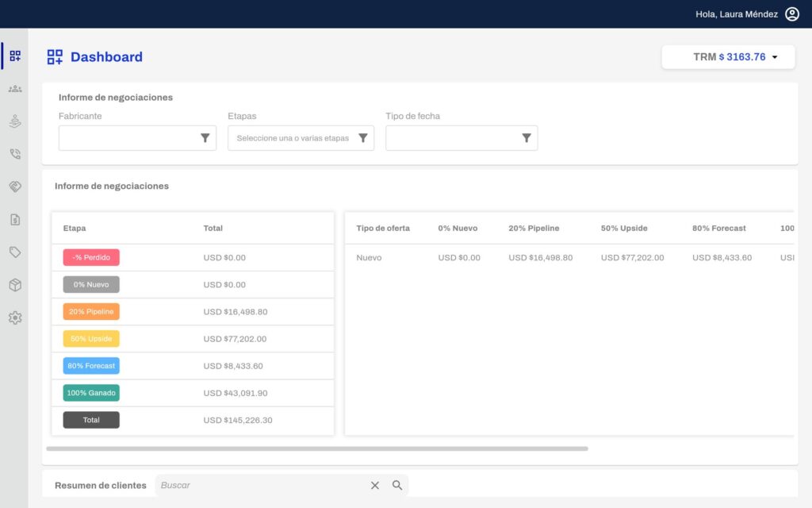The height and width of the screenshot is (508, 812).
Task: Open the handshake negotiations sidebar icon
Action: pyautogui.click(x=15, y=187)
